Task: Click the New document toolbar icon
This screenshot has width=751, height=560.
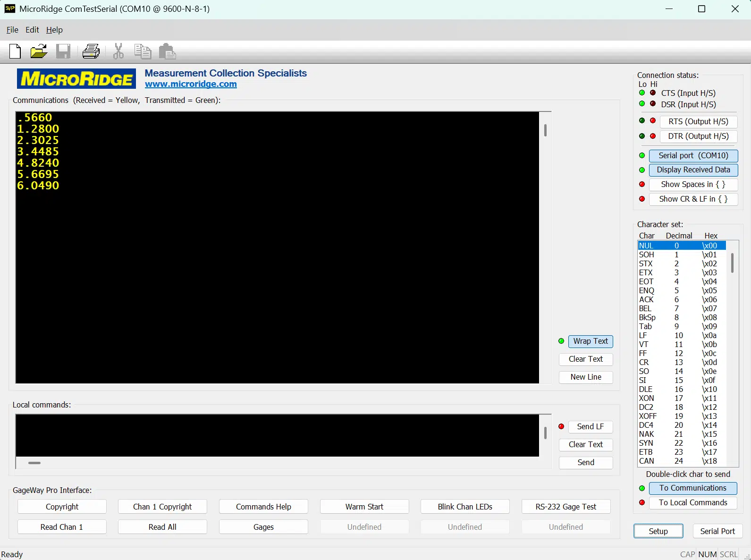Action: [15, 51]
